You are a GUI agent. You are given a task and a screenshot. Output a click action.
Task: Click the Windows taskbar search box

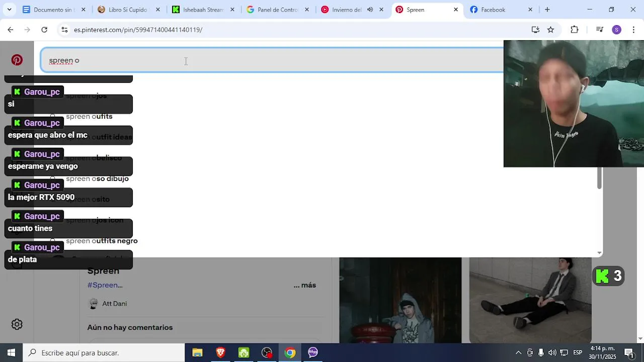point(104,352)
